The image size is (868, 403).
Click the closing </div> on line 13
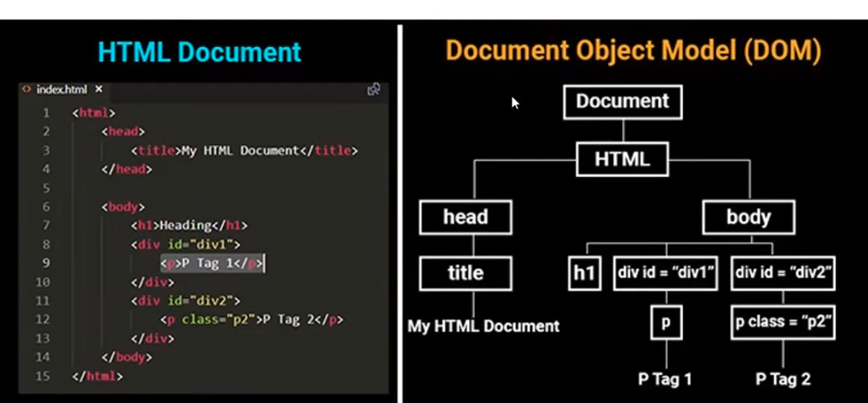point(153,338)
